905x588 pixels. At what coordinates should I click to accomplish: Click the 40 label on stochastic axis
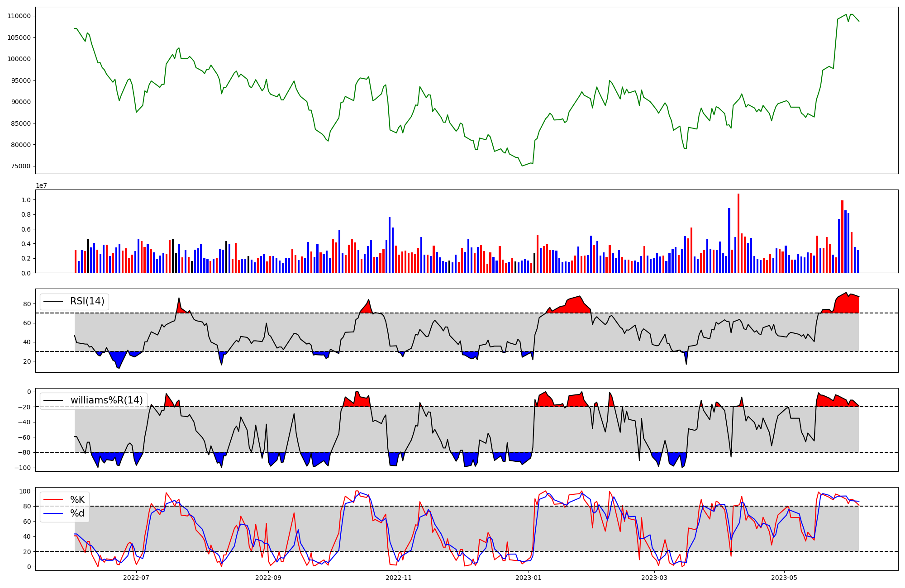[27, 536]
